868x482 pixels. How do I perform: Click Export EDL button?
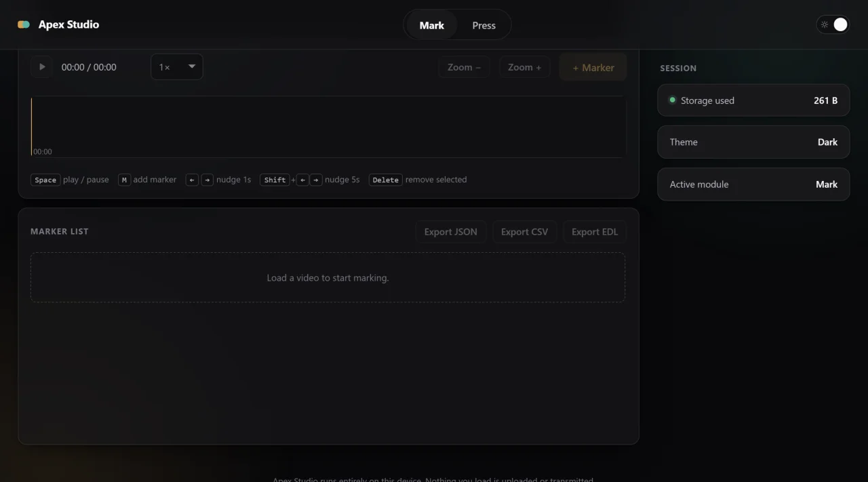pyautogui.click(x=595, y=232)
